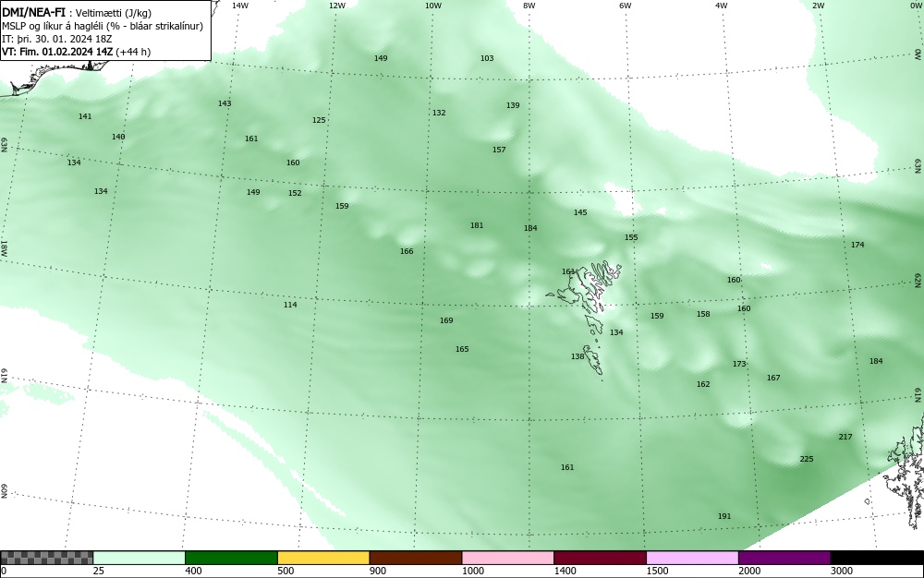924x578 pixels.
Task: Click the value "165" on the map
Action: [x=462, y=349]
